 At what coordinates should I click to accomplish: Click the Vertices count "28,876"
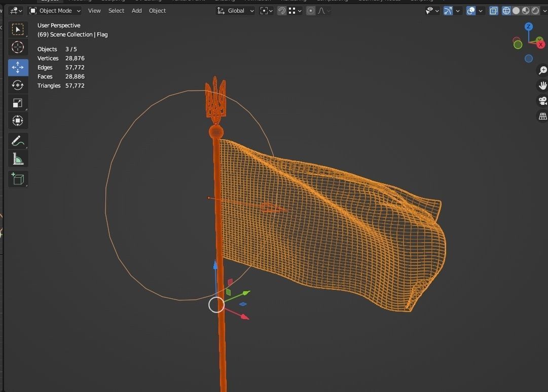coord(75,58)
